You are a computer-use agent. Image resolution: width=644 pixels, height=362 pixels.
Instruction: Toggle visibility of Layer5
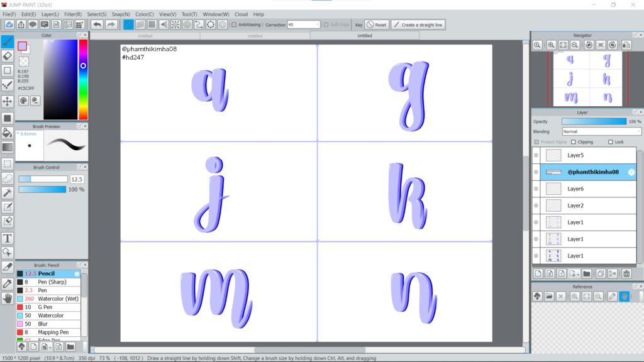(x=536, y=155)
